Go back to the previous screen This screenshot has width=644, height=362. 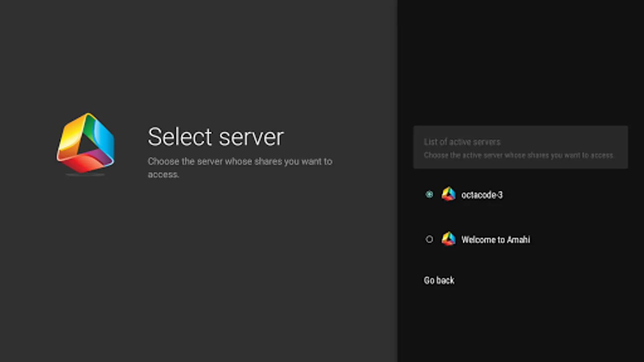tap(439, 280)
